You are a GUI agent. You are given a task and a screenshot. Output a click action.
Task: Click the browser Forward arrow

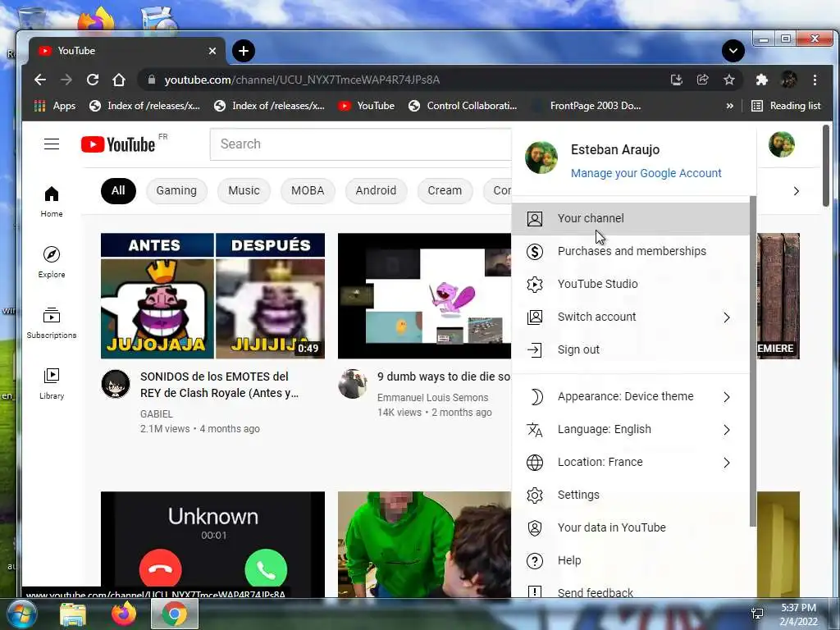click(66, 80)
